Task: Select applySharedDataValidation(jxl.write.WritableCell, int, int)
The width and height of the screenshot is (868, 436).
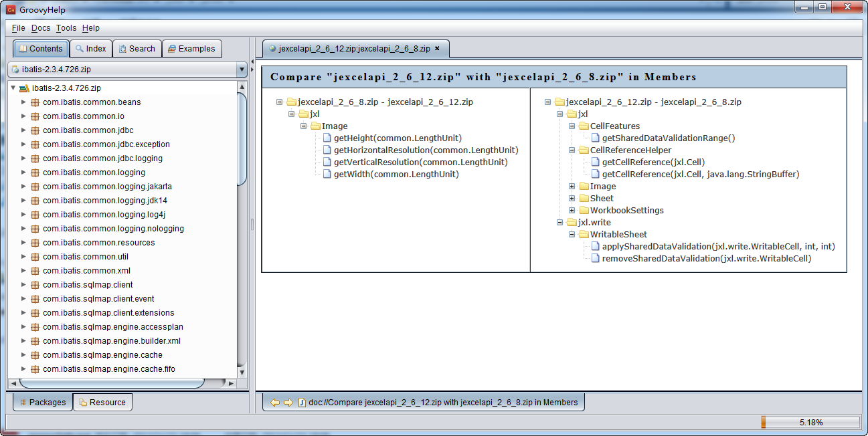Action: tap(718, 247)
